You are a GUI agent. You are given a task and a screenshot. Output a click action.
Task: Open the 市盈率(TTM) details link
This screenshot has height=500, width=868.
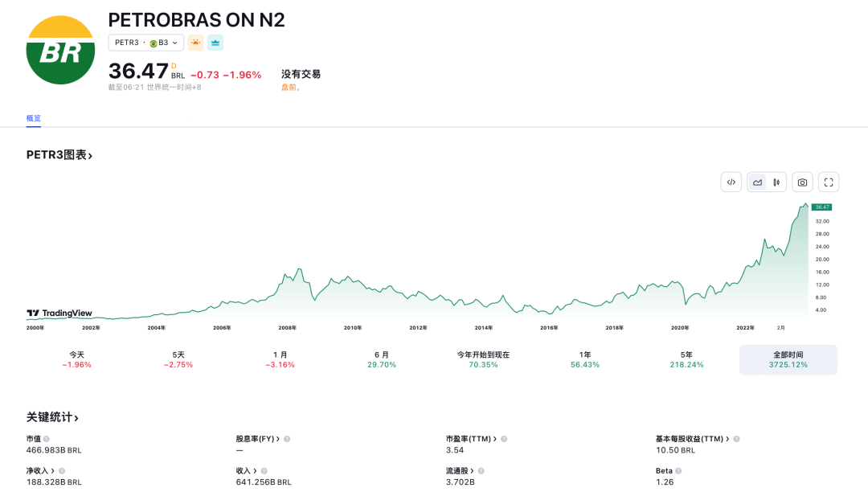471,439
